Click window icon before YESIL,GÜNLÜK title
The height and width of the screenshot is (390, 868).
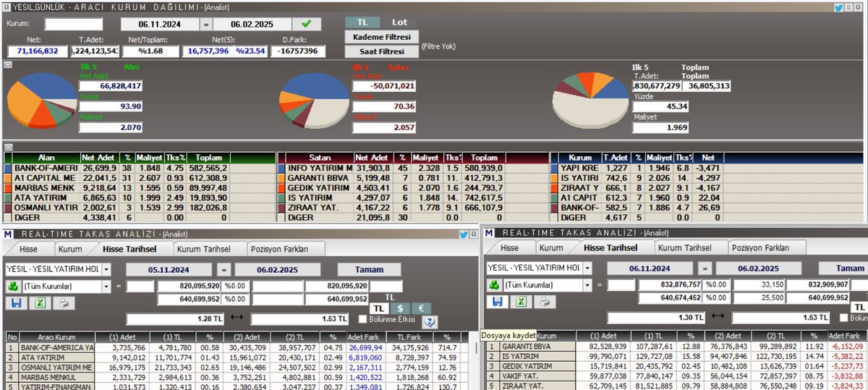coord(7,7)
